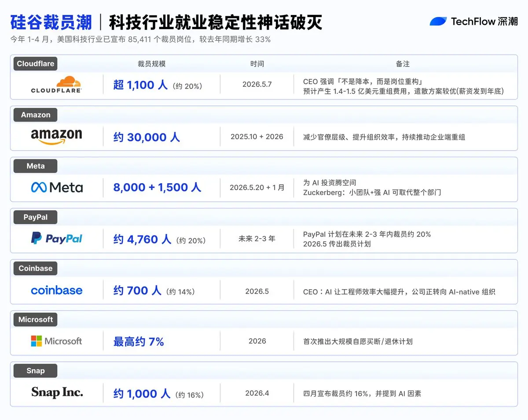Screen dimensions: 528x420
Task: Click the Snap note 四月宣布裁员约 16%
Action: click(362, 394)
